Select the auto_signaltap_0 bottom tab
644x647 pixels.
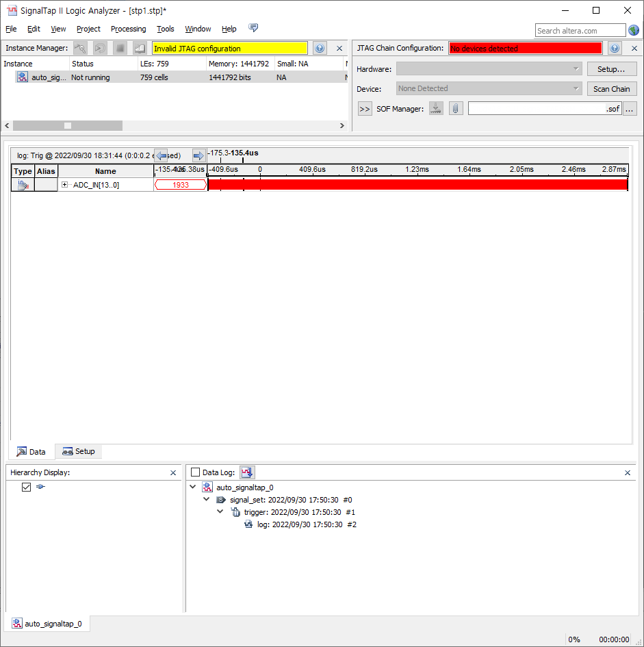(47, 624)
